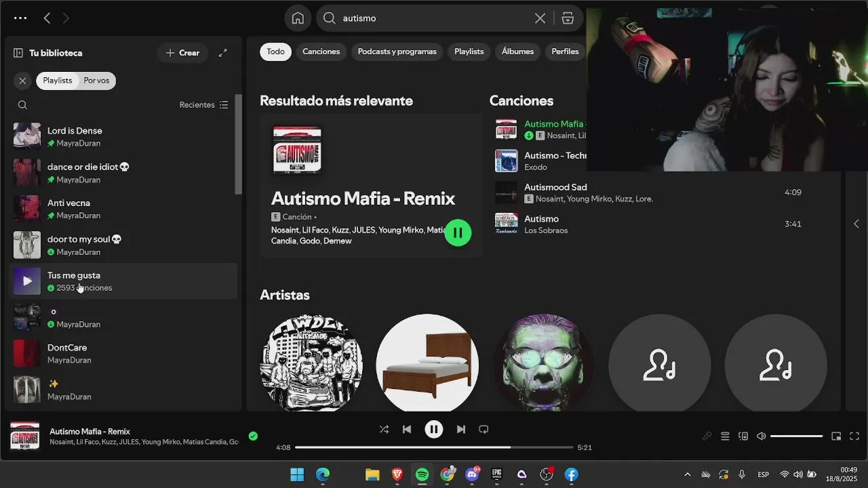Screen dimensions: 868x488
Task: Click the Autismo Mafia top result cover
Action: (297, 150)
